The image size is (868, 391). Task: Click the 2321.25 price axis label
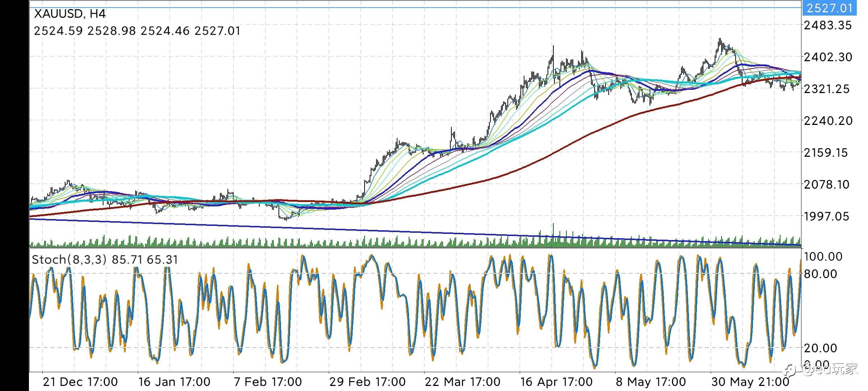[826, 89]
